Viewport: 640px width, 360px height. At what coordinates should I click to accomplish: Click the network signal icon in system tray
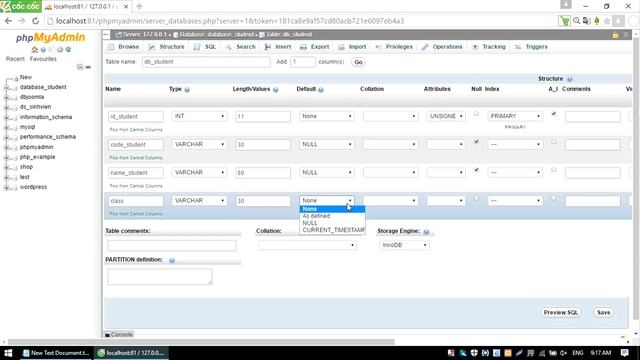pyautogui.click(x=542, y=353)
